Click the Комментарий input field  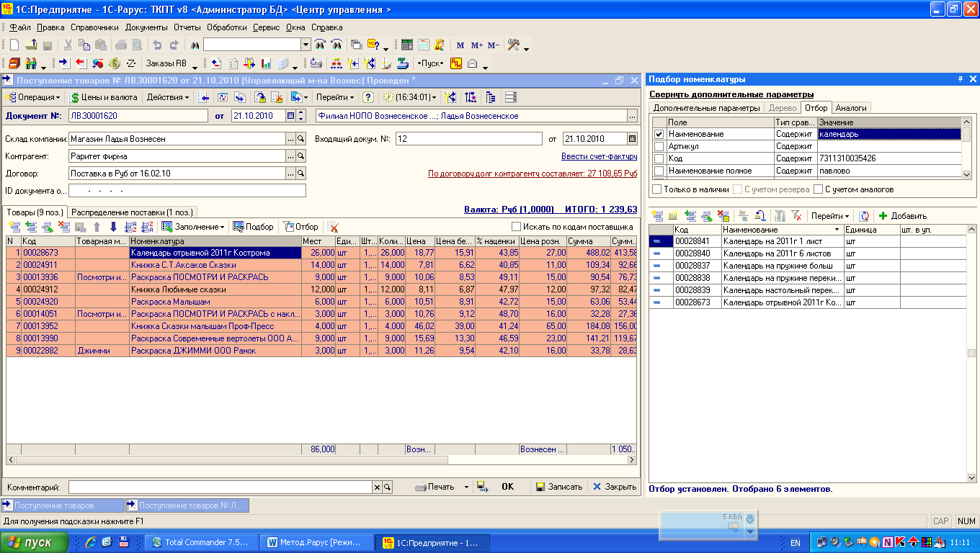tap(220, 487)
